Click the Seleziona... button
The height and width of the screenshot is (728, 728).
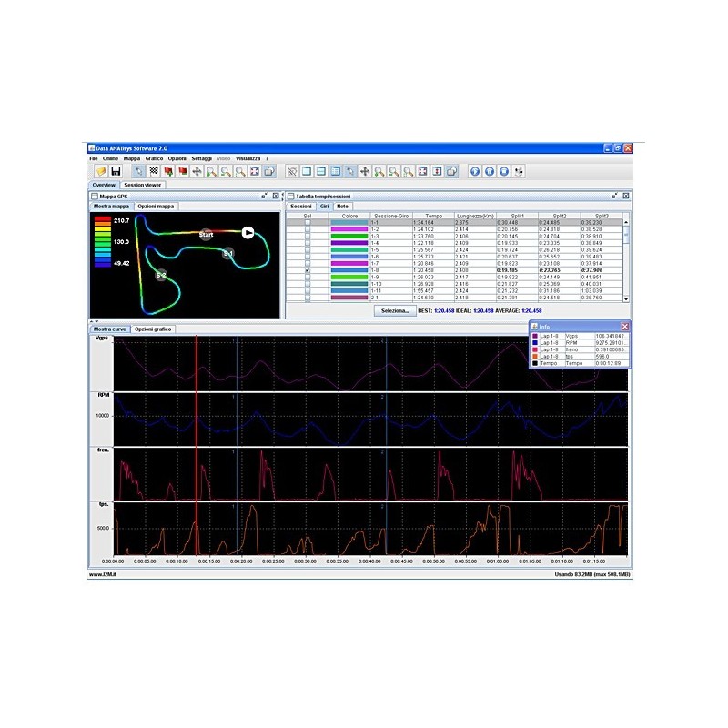(395, 310)
